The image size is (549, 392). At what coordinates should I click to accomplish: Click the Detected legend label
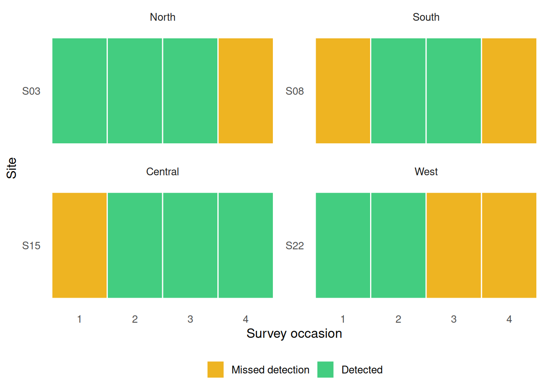point(362,370)
